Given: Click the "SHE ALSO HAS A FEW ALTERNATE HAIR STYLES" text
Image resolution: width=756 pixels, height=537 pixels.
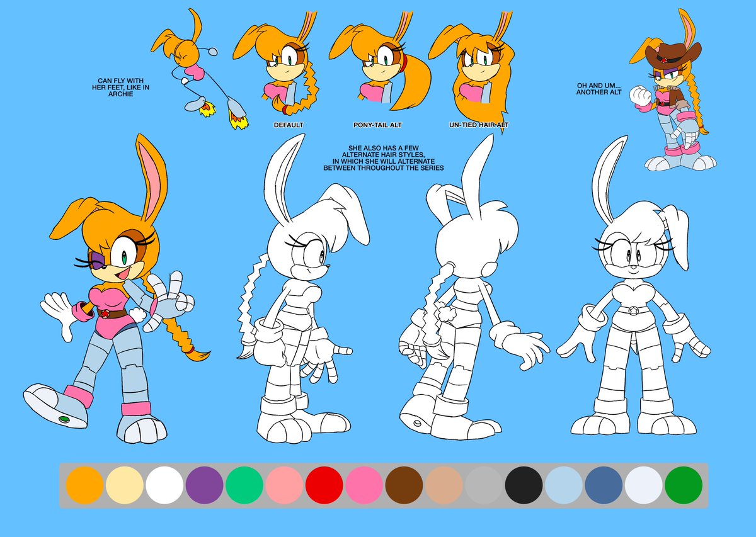Looking at the screenshot, I should click(x=384, y=159).
